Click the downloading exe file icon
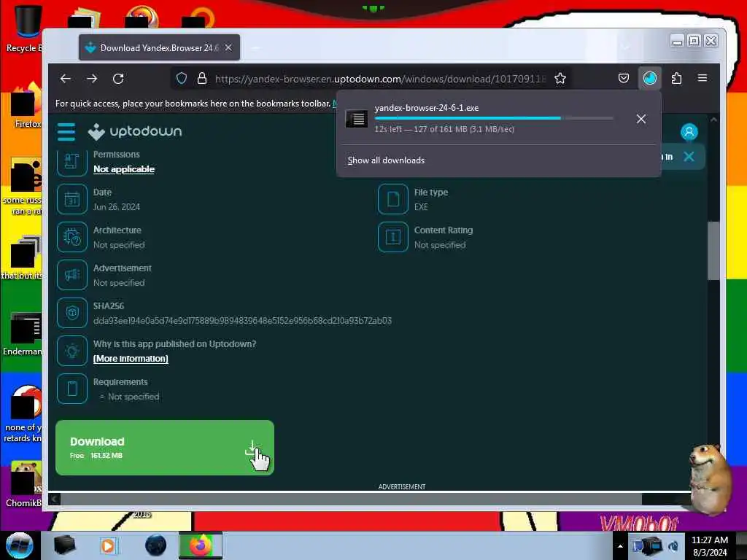Screen dimensions: 747x560 356,119
